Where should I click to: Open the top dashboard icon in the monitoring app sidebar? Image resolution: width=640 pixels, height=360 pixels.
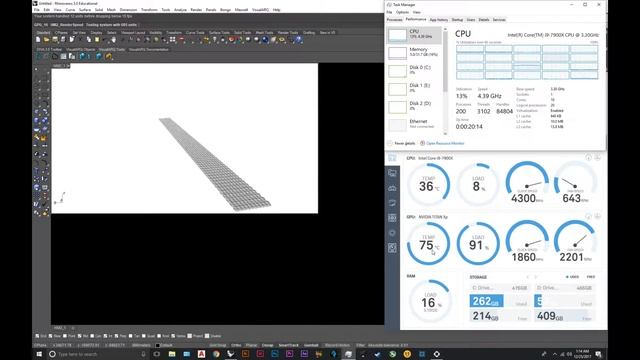pos(392,158)
